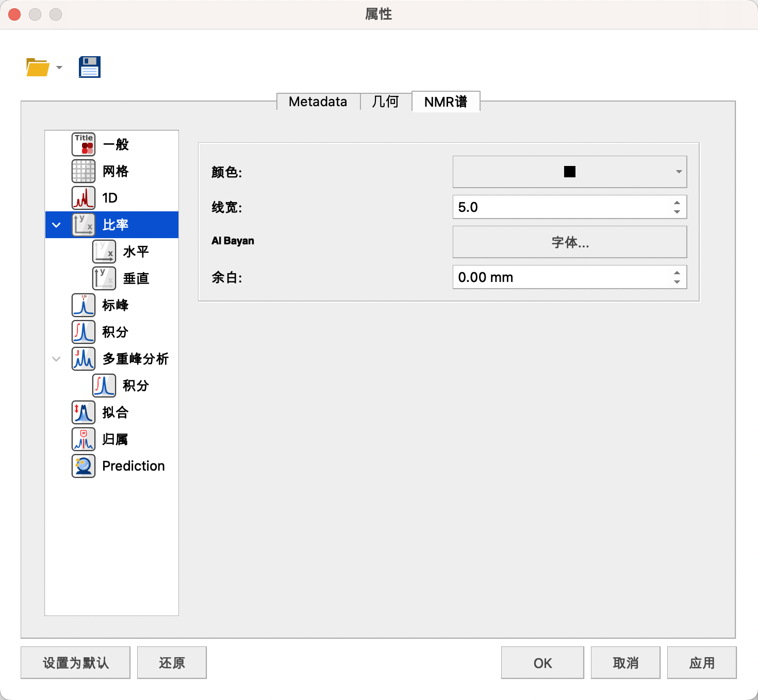Image resolution: width=758 pixels, height=700 pixels.
Task: Click the 比率 axes icon
Action: [x=84, y=225]
